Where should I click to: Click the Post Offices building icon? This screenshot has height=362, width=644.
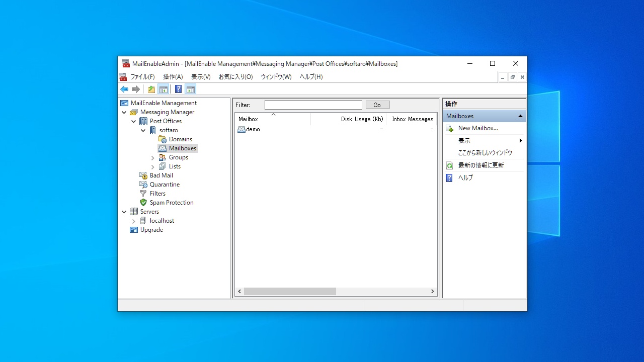(x=143, y=121)
